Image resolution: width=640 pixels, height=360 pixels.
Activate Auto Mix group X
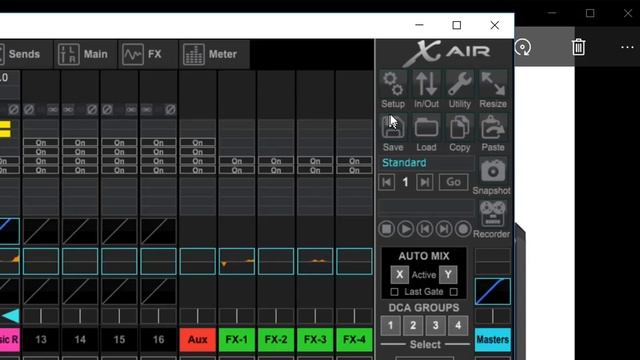(x=400, y=275)
